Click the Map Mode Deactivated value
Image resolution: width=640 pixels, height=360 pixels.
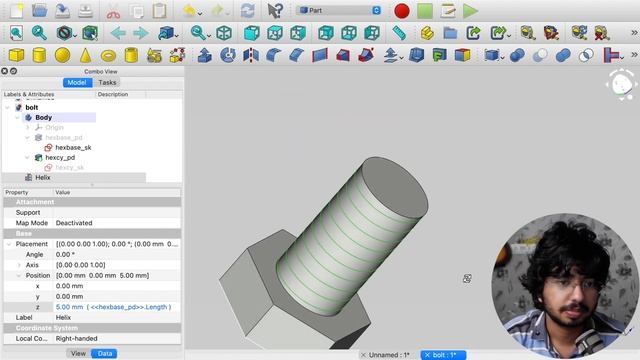[117, 223]
